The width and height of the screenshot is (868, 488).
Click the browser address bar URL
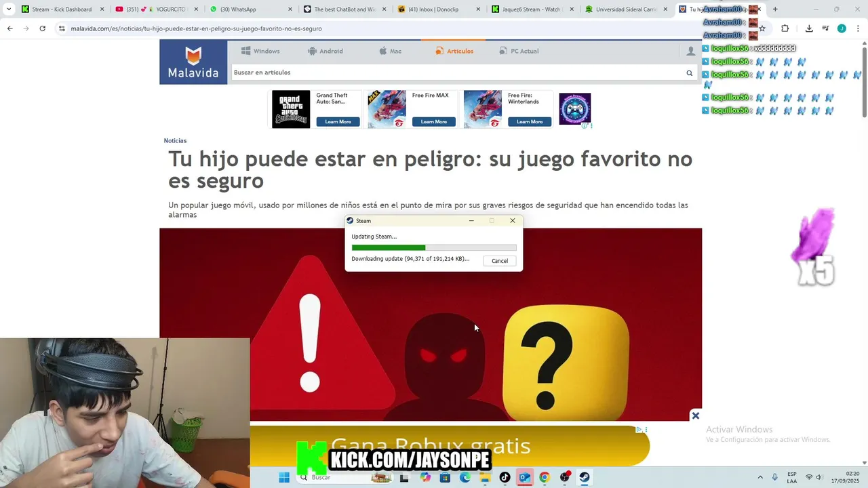click(197, 28)
